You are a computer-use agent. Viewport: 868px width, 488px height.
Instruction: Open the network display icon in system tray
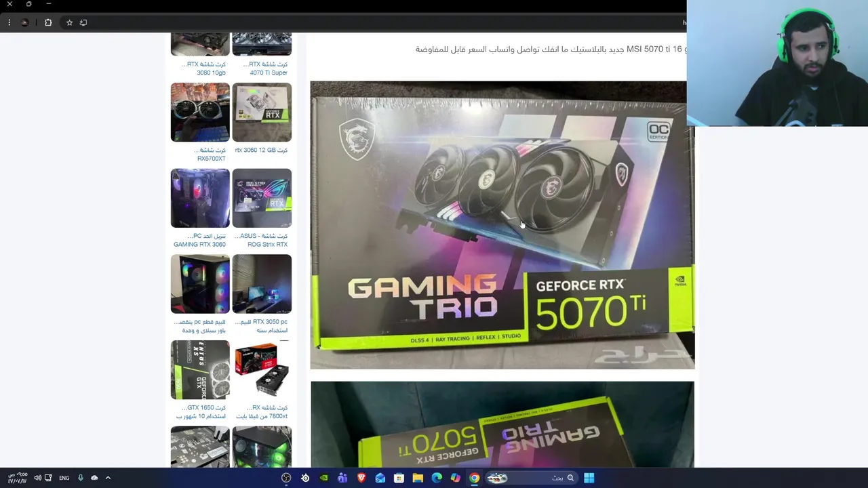point(48,478)
